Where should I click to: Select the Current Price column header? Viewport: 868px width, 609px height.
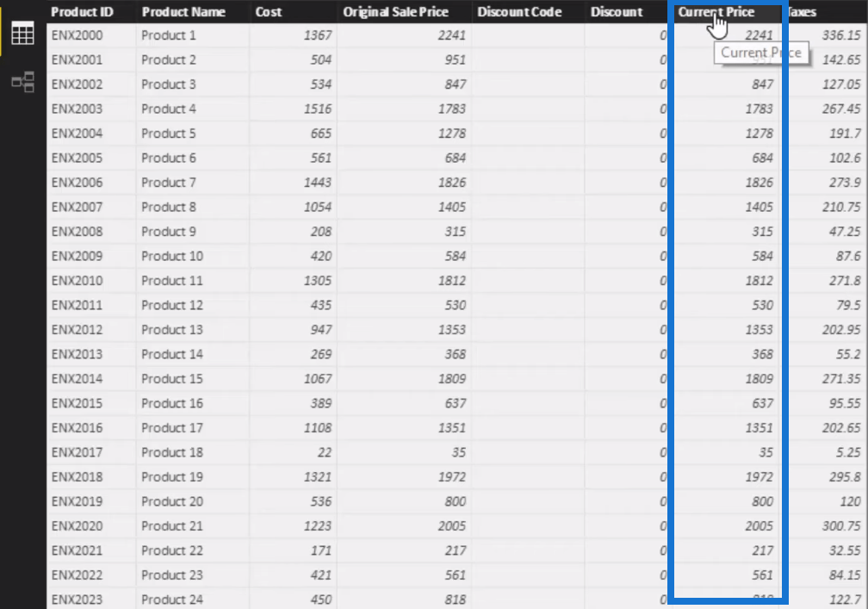[x=716, y=11]
